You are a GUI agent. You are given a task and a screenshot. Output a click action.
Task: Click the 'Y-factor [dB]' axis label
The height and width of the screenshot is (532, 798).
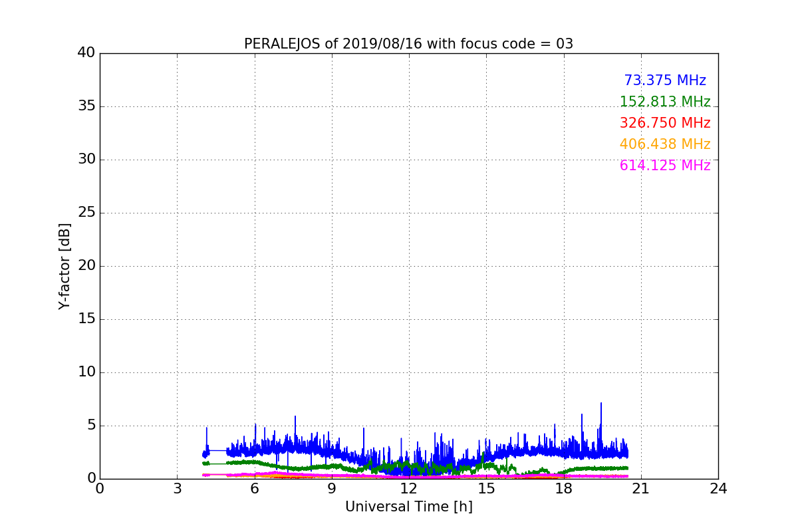point(65,266)
